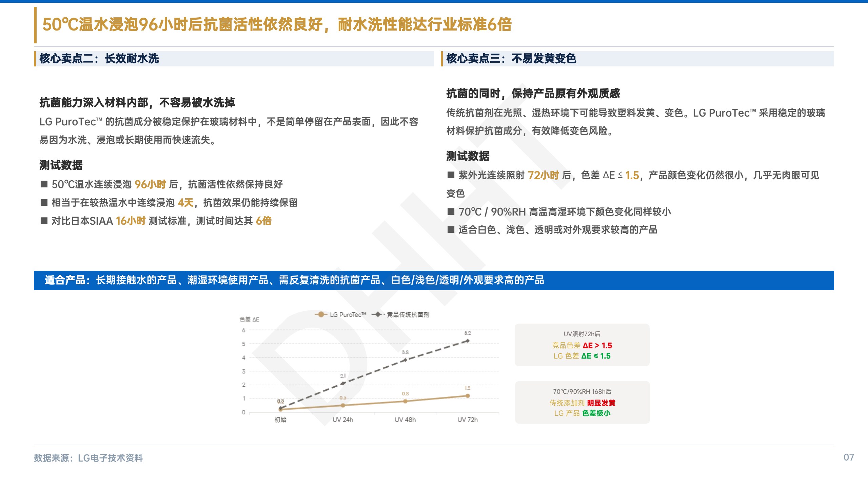Click the x-axis label 初始
This screenshot has width=868, height=488.
pyautogui.click(x=280, y=420)
